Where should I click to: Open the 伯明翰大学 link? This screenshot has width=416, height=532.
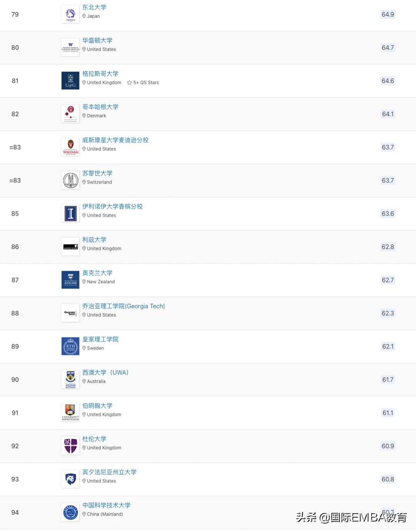tap(97, 406)
